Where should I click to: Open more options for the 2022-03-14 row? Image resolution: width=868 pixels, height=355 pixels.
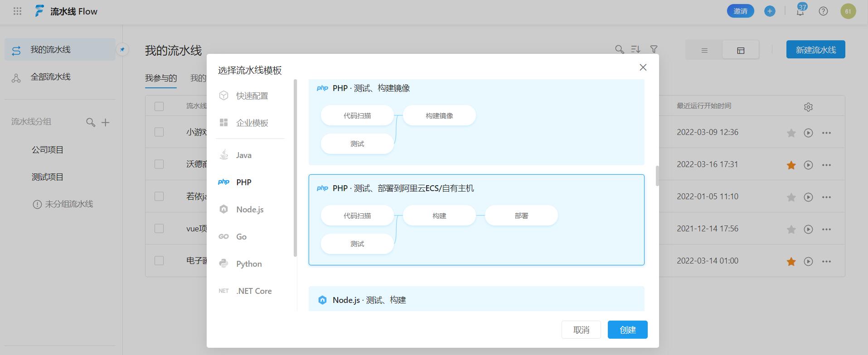point(826,261)
